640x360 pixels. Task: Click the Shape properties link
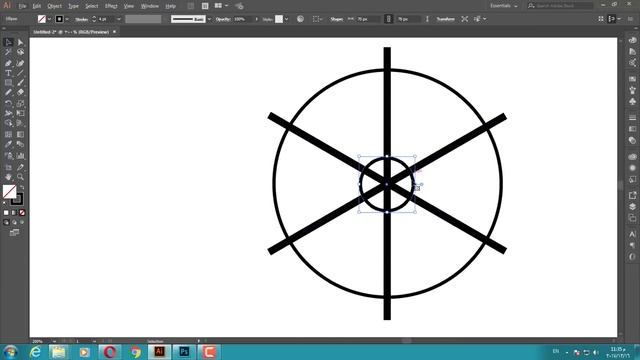click(x=337, y=19)
